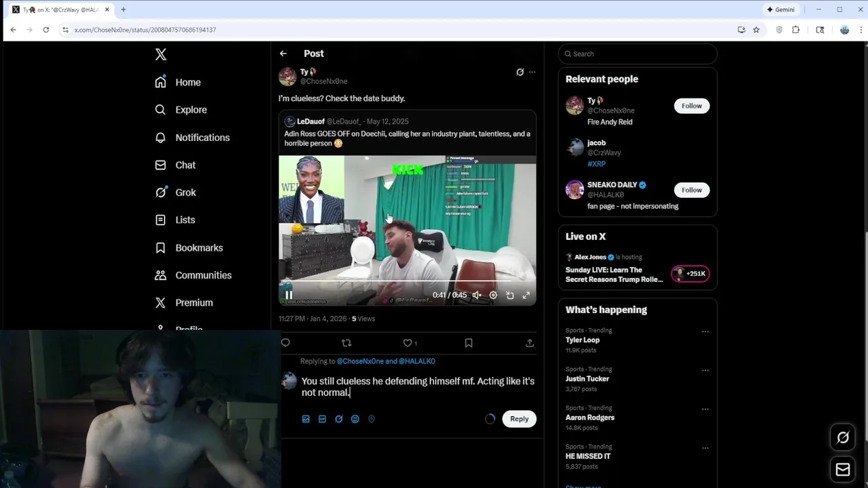Screen dimensions: 868x488
Task: Mute the video sound
Action: [477, 295]
